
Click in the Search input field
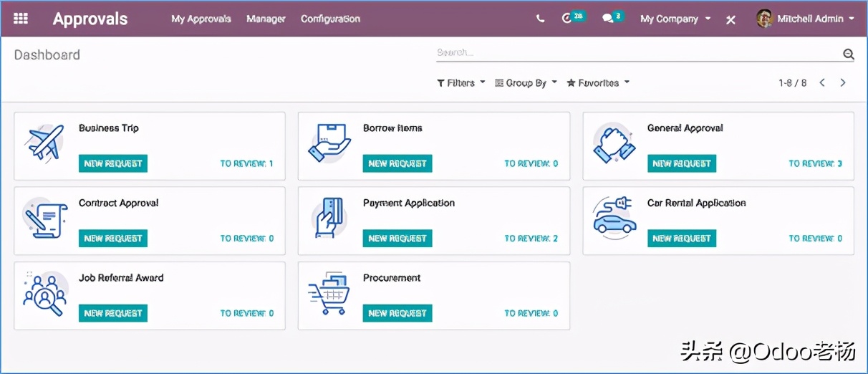[x=637, y=53]
